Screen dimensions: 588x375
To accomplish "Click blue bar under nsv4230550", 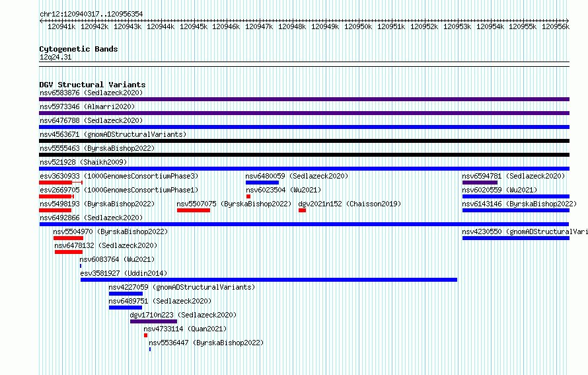I will pyautogui.click(x=516, y=238).
